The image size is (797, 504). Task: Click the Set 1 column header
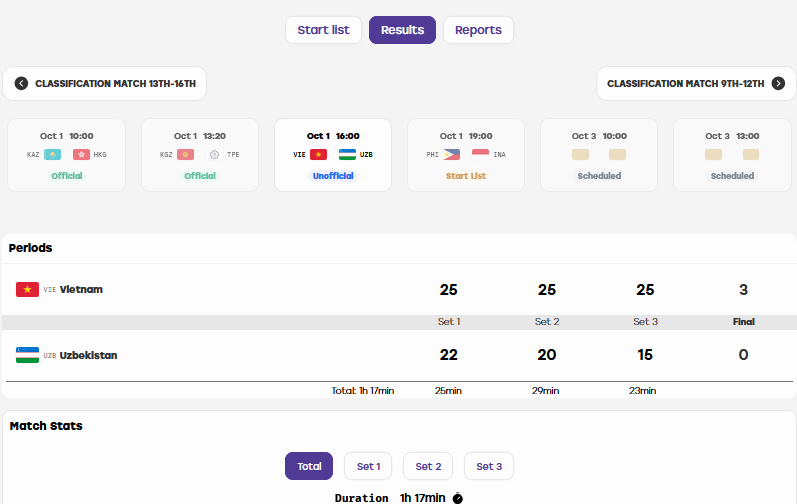[x=449, y=322]
